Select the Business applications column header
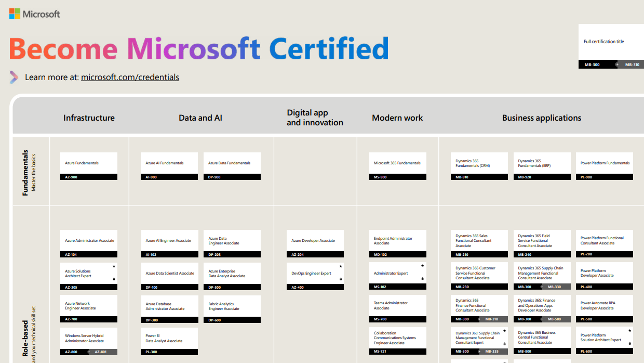644x363 pixels. pos(542,118)
